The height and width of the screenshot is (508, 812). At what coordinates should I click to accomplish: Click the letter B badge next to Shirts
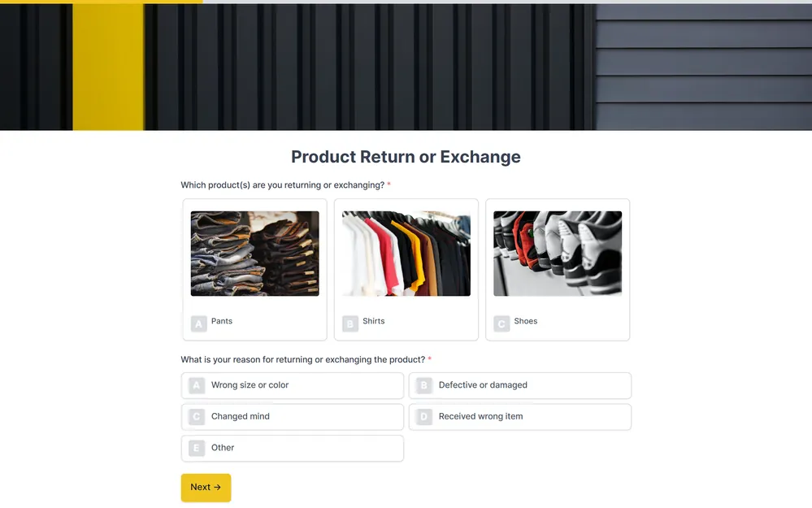[x=350, y=323]
